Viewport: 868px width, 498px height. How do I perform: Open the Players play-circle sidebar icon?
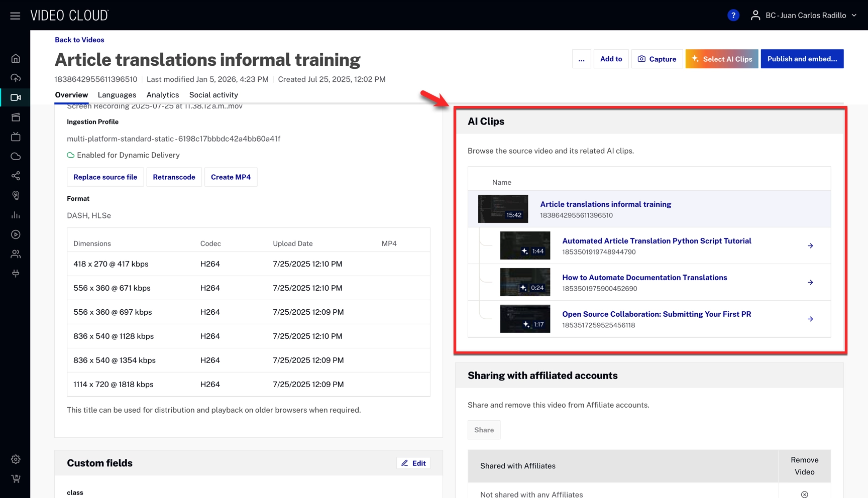[x=16, y=234]
